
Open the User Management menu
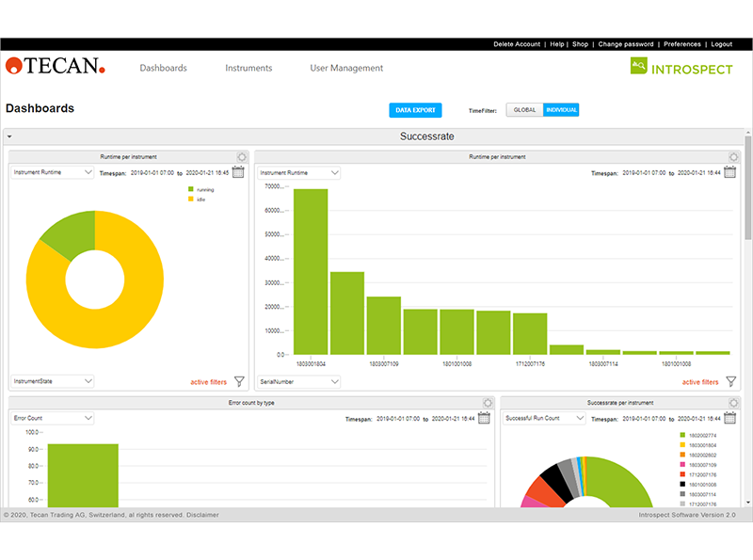click(x=346, y=68)
